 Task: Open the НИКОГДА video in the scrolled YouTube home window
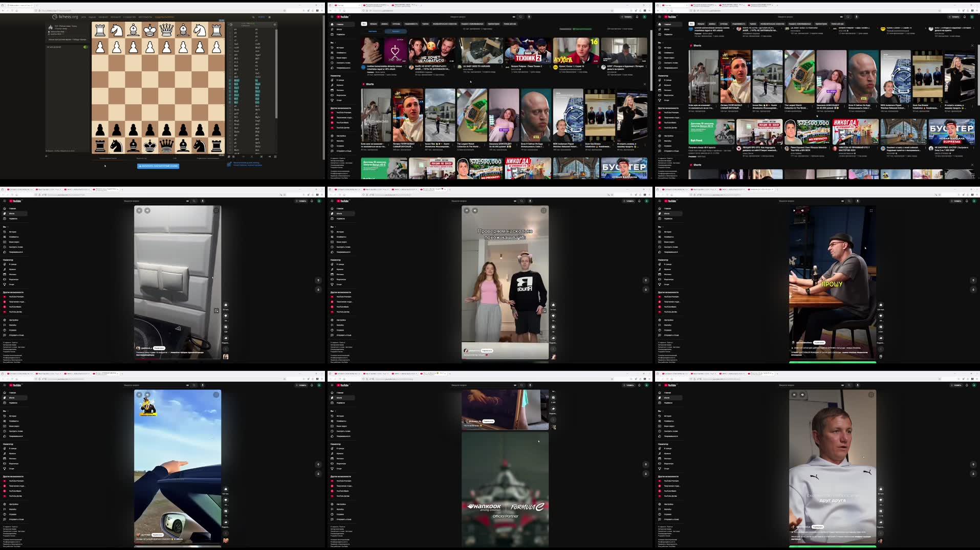tap(855, 132)
